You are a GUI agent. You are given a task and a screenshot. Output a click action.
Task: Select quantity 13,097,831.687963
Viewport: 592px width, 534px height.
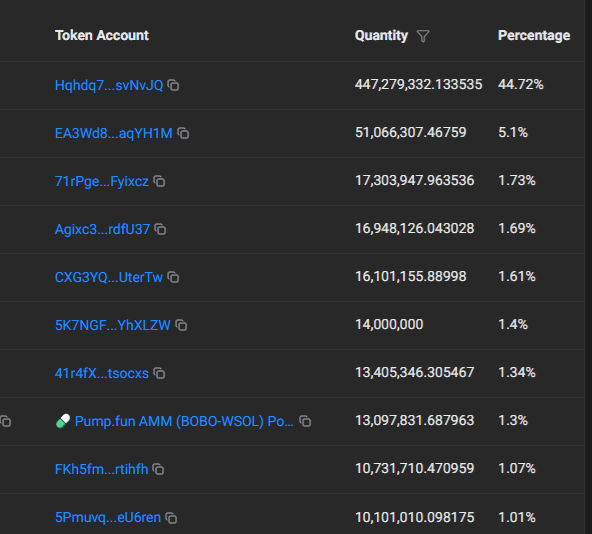(x=415, y=420)
